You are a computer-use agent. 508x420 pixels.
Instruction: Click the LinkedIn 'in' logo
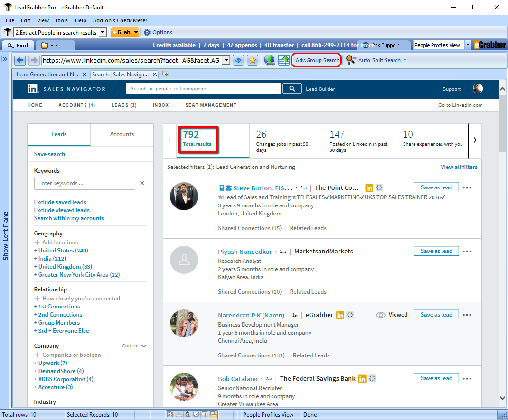click(33, 89)
